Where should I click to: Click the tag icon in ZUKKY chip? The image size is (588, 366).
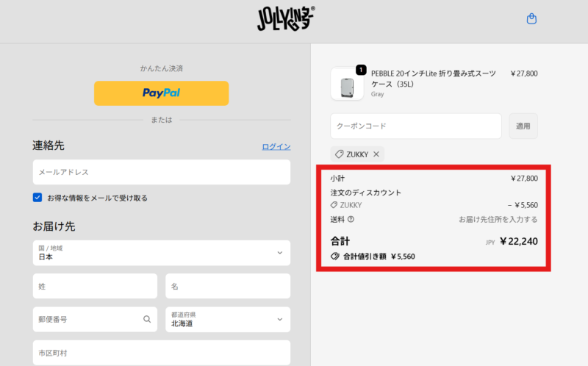[x=340, y=154]
